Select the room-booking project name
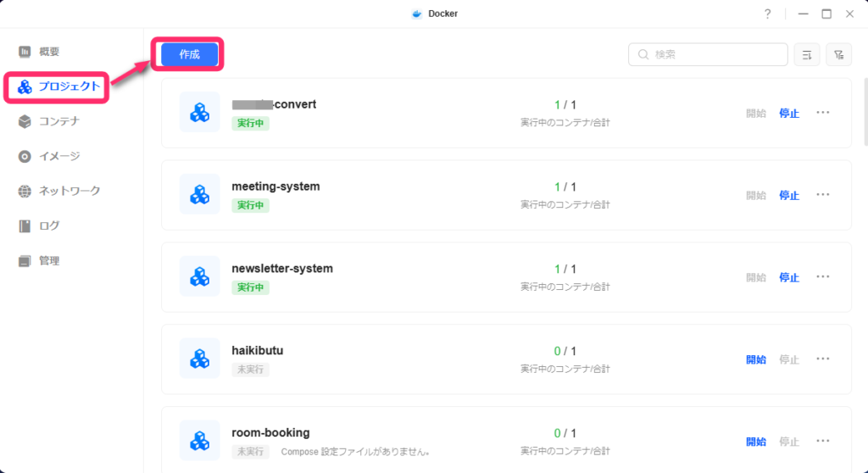Image resolution: width=868 pixels, height=473 pixels. tap(270, 432)
